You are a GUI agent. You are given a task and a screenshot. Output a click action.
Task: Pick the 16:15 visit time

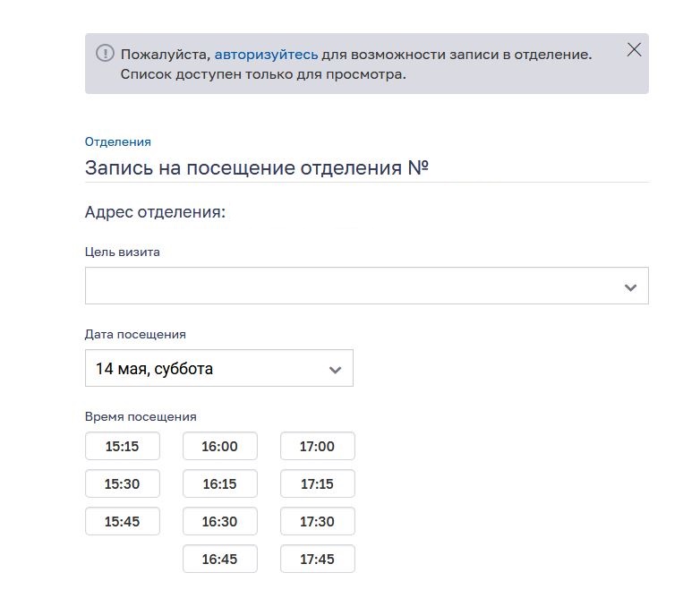pyautogui.click(x=220, y=483)
